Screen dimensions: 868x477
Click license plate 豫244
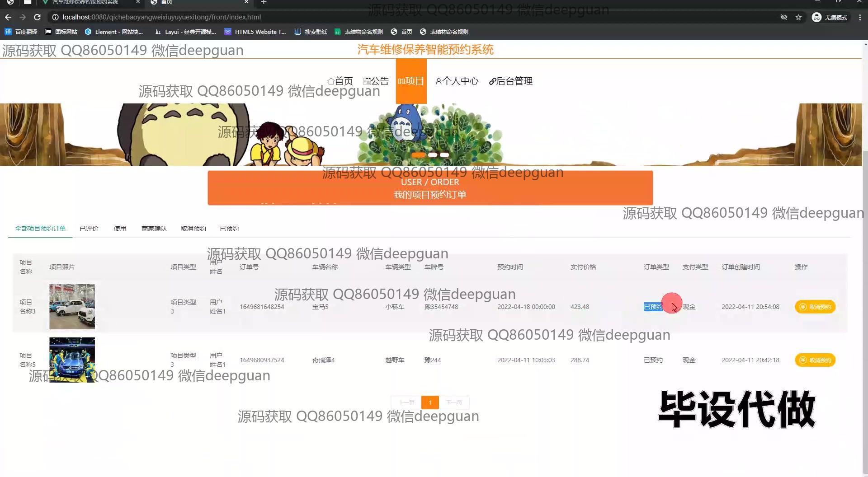point(433,360)
